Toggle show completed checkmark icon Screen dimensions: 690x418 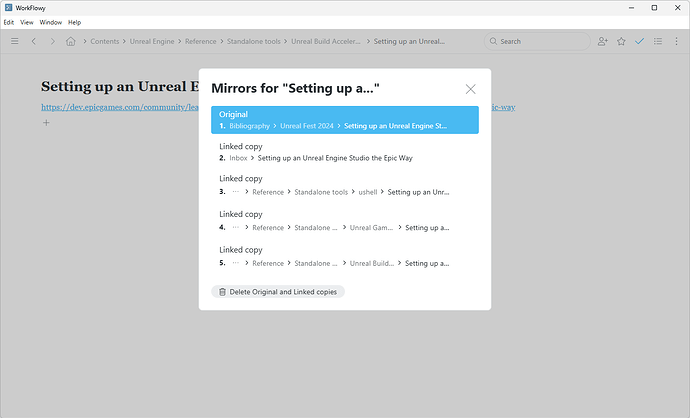[x=640, y=41]
